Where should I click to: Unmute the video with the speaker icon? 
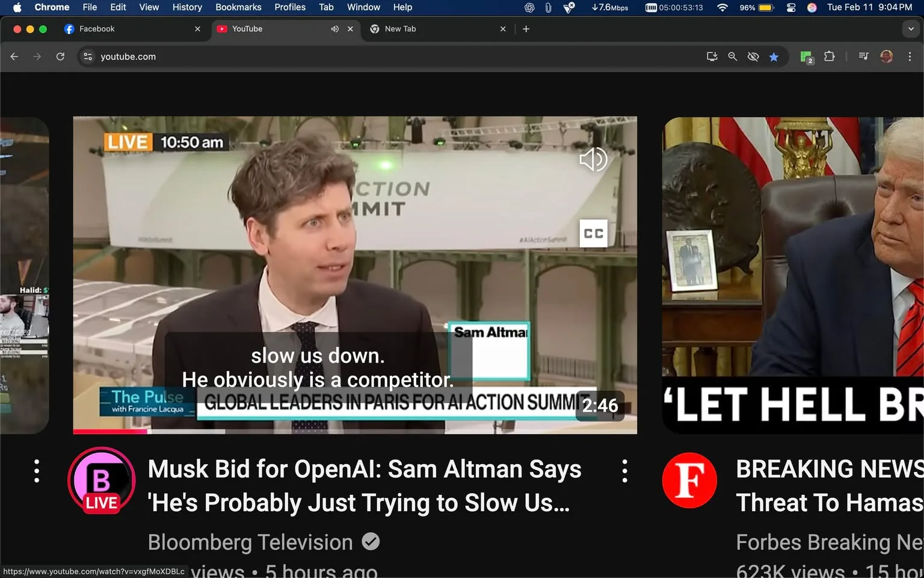(593, 159)
